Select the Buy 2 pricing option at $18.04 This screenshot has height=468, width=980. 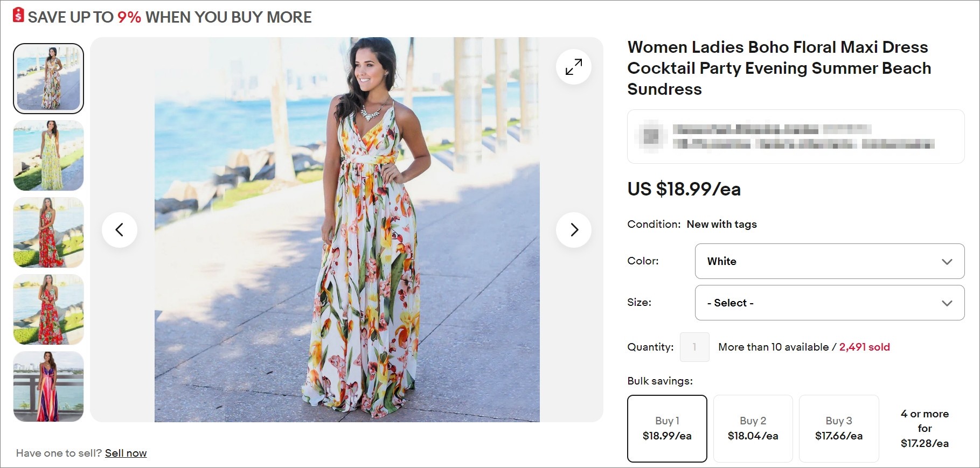point(753,428)
